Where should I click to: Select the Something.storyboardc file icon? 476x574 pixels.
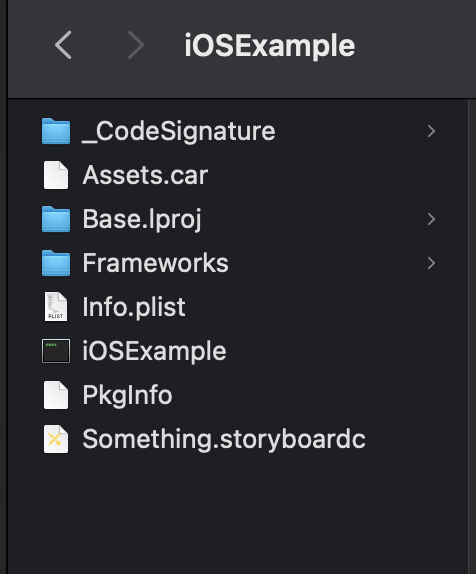click(56, 439)
